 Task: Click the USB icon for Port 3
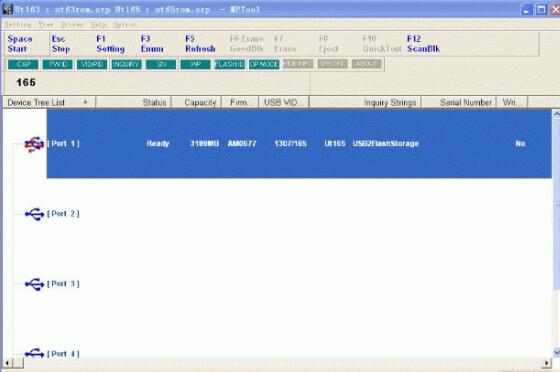34,284
